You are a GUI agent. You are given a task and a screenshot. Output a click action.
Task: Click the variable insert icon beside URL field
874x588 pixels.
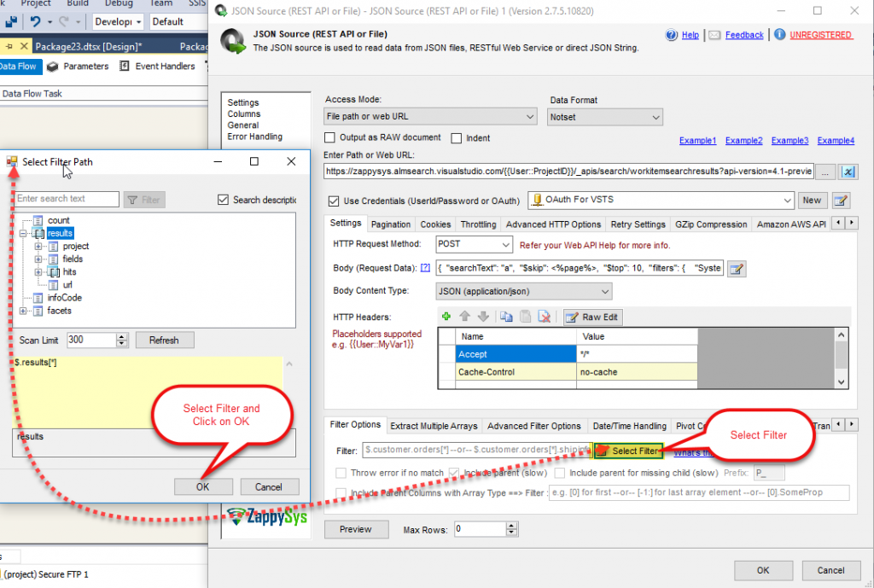coord(848,172)
